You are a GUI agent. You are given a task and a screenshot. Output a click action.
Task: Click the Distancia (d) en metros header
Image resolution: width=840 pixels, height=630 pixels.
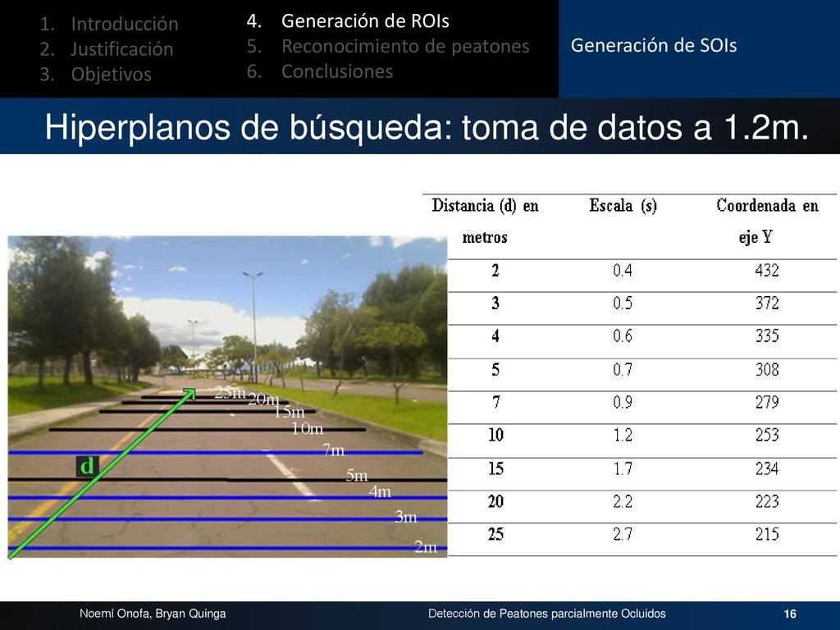(485, 221)
